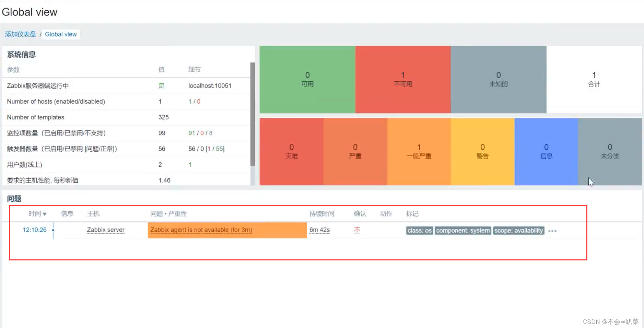Screen dimensions: 644x328
Task: Click the red 不可用 host availability tile
Action: point(403,80)
